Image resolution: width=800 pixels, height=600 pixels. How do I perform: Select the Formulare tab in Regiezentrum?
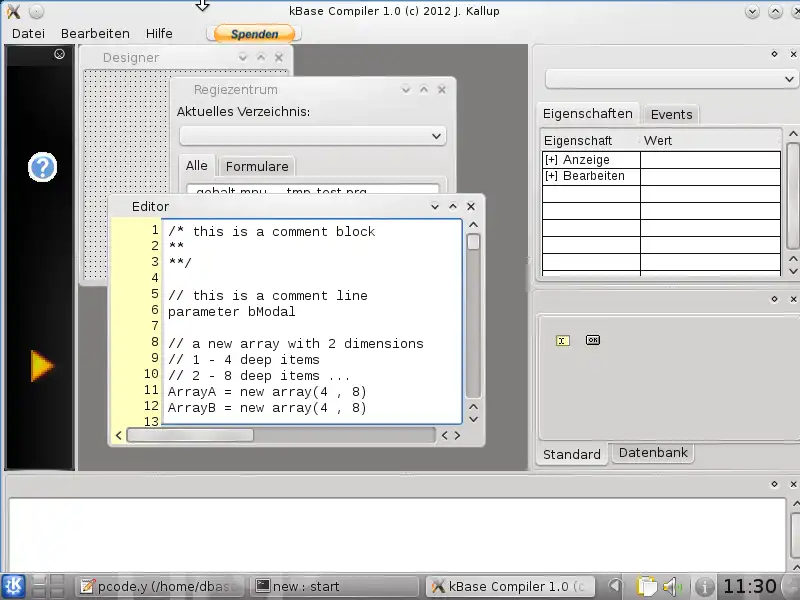[x=257, y=166]
